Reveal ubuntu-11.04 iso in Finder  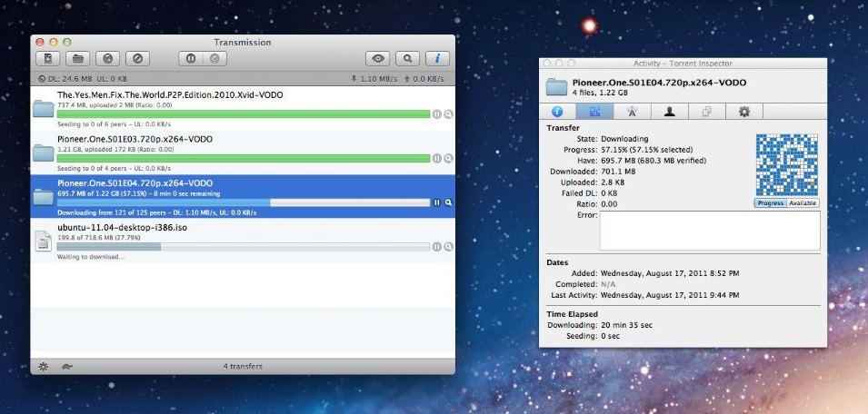click(448, 247)
